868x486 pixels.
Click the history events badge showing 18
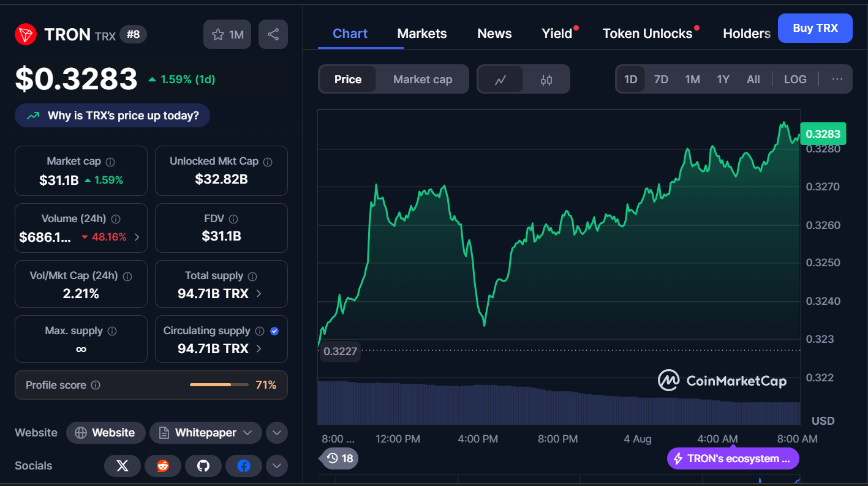click(339, 458)
